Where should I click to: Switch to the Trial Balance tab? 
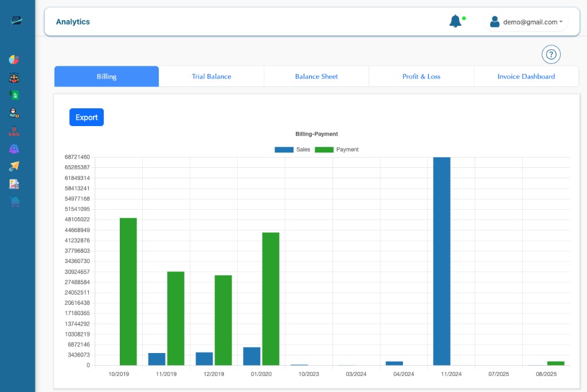pos(212,76)
